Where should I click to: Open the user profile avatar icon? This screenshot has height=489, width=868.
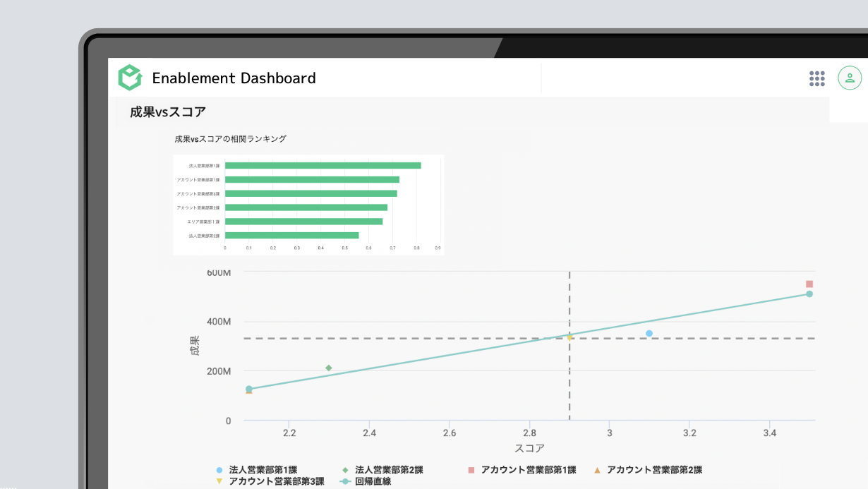[850, 78]
